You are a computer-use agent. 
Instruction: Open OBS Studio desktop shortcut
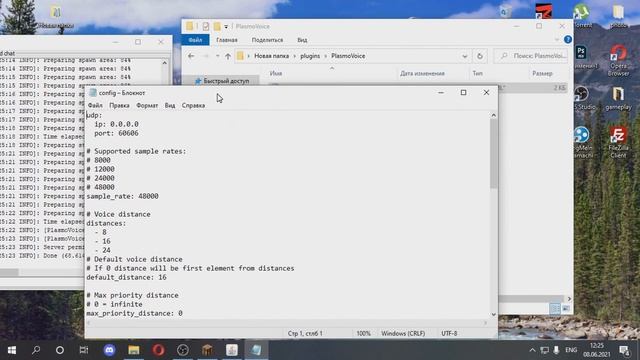pyautogui.click(x=582, y=98)
